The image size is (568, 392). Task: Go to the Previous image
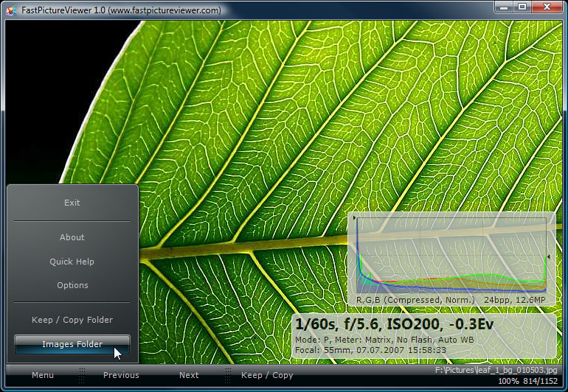(121, 375)
